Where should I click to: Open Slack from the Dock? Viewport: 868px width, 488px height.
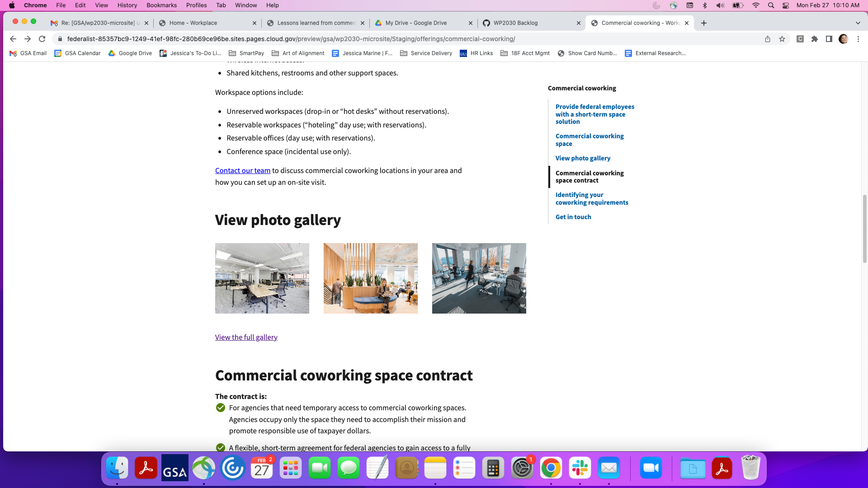pos(580,468)
